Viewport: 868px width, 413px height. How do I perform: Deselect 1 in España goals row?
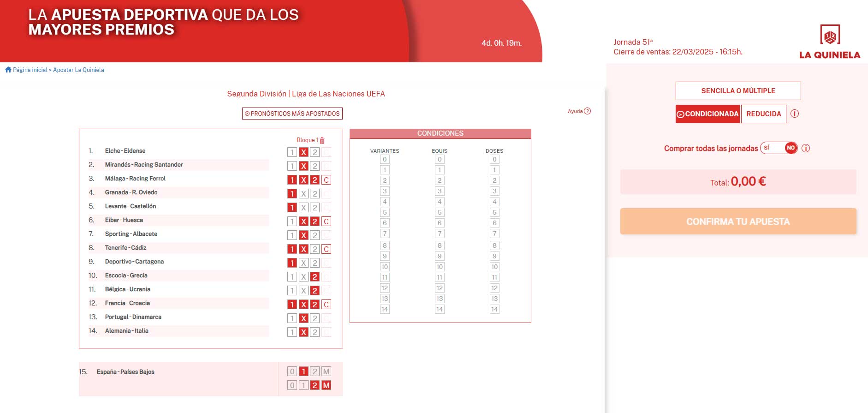(x=303, y=371)
